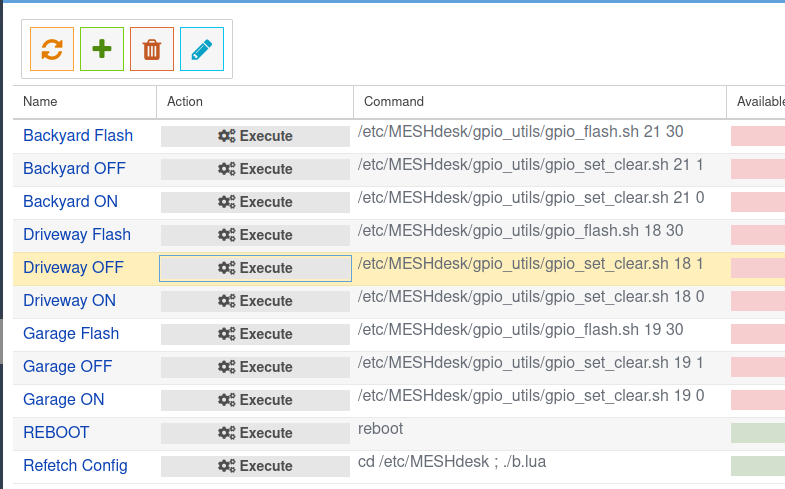The height and width of the screenshot is (489, 785).
Task: Click the blue pencil edit icon
Action: [202, 49]
